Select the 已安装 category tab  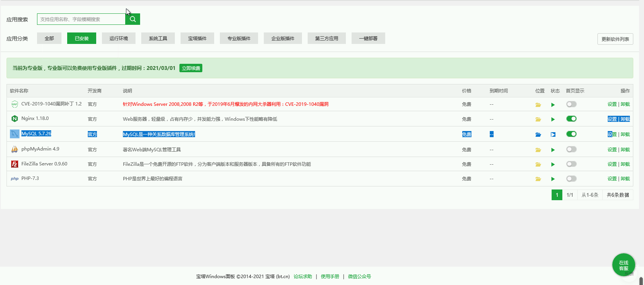point(82,38)
